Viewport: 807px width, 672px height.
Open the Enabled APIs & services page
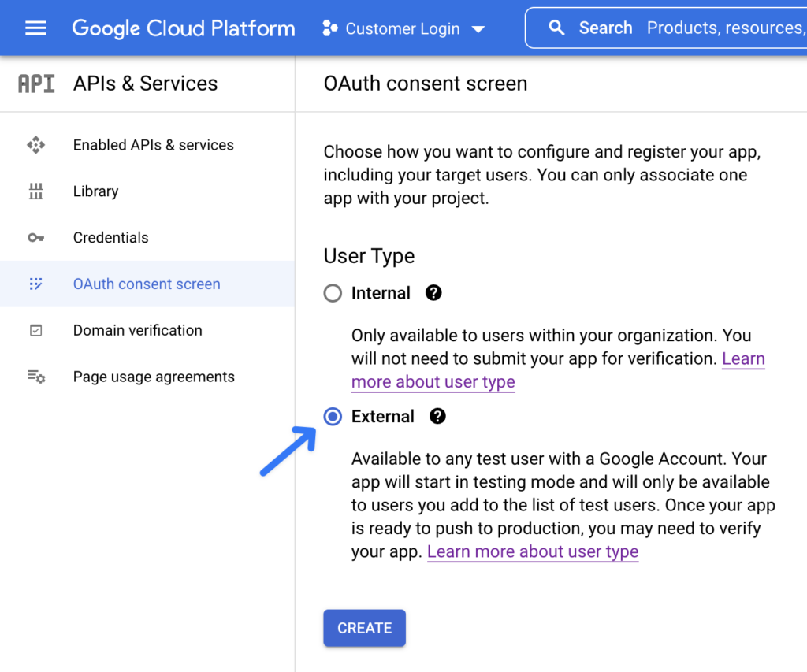tap(153, 145)
